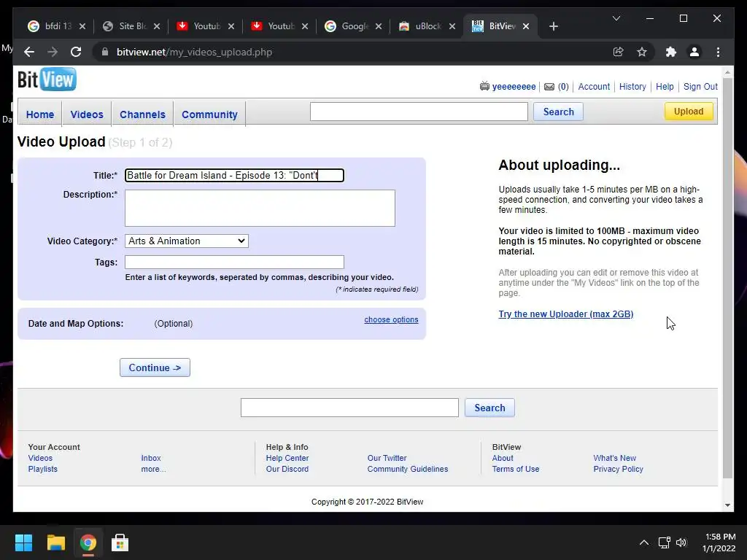The width and height of the screenshot is (747, 560).
Task: Close the uBlock tab
Action: (x=452, y=26)
